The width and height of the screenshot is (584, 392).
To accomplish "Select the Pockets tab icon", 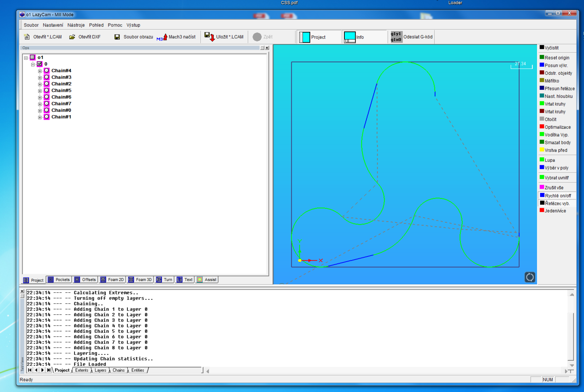I will (x=51, y=279).
